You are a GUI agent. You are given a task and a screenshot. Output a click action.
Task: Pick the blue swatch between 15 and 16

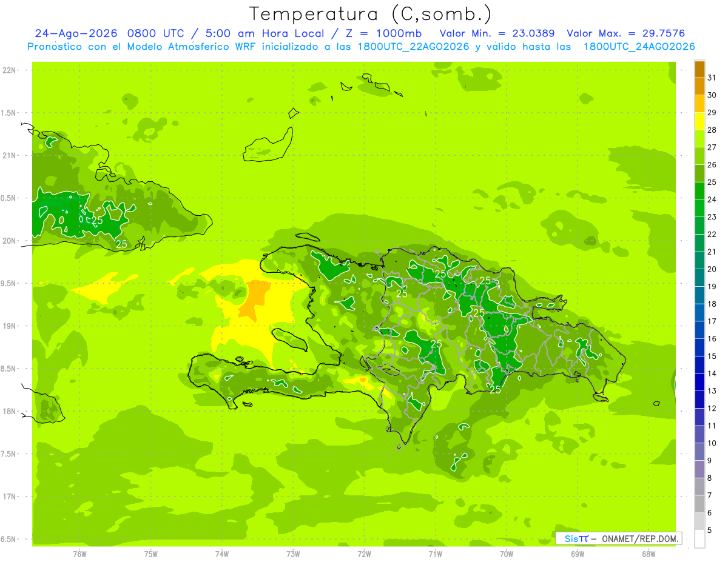pos(699,347)
